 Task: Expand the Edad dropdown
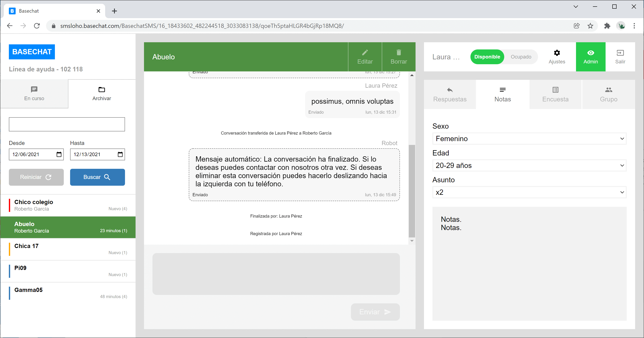pos(529,165)
